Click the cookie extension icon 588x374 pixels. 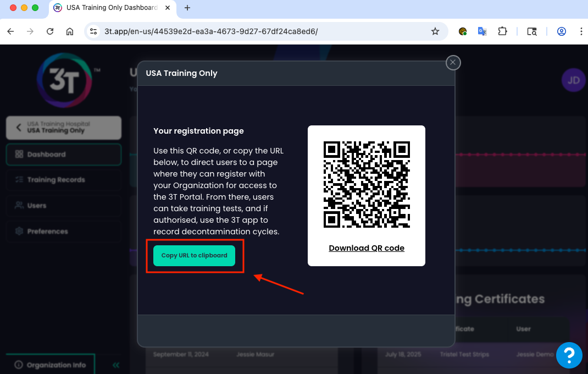click(463, 31)
